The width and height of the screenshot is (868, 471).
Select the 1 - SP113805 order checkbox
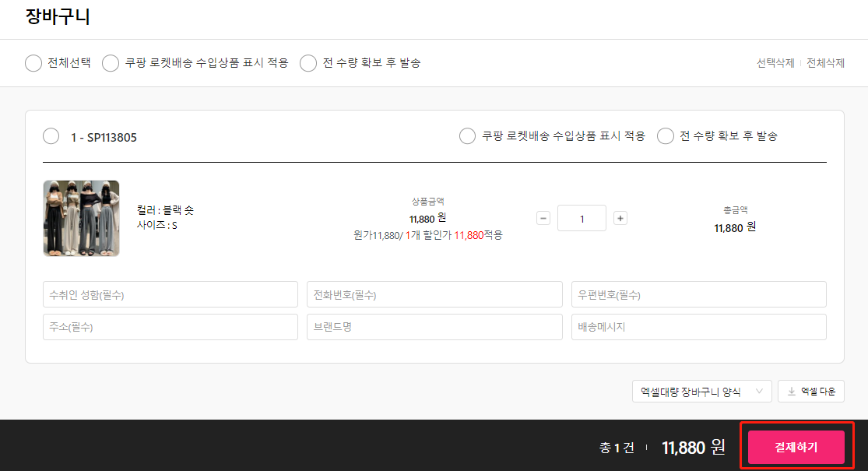[x=51, y=136]
